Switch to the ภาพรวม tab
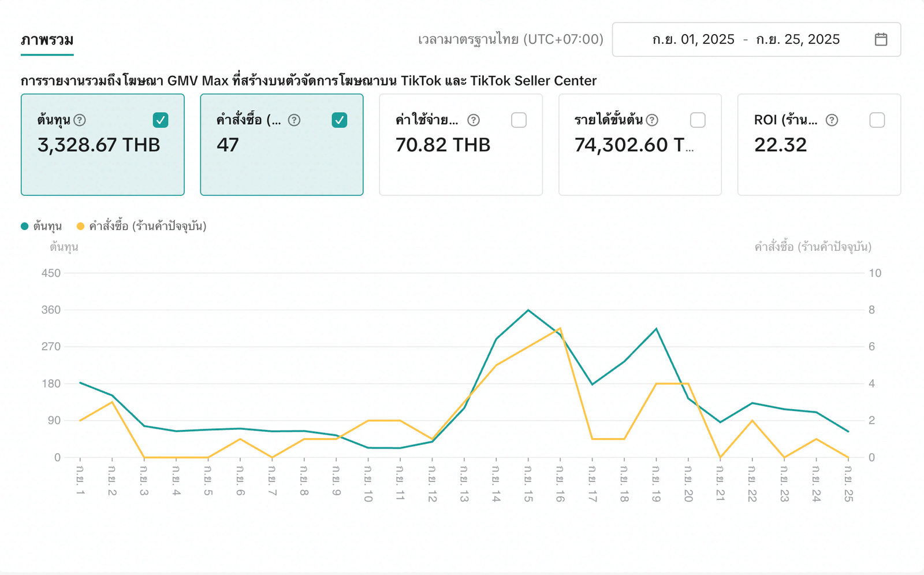 (47, 40)
